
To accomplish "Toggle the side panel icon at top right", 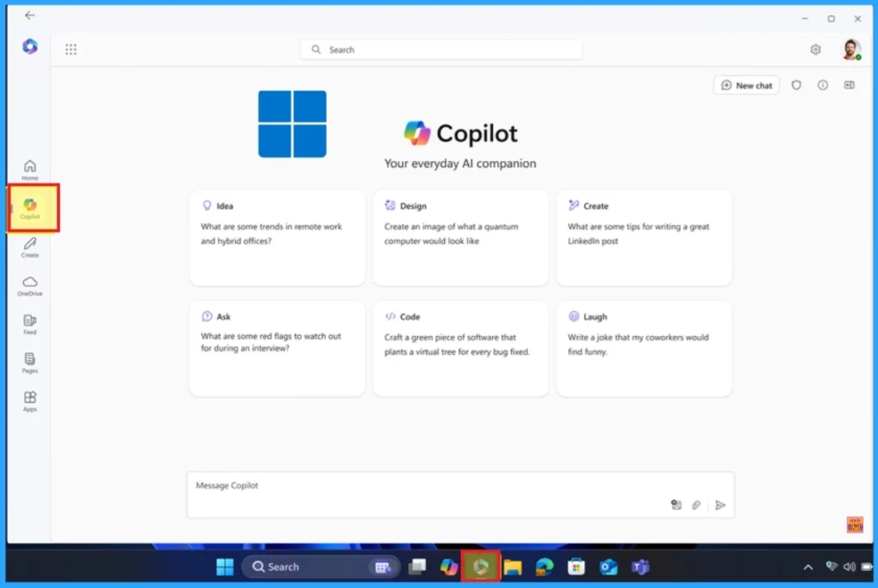I will 849,85.
